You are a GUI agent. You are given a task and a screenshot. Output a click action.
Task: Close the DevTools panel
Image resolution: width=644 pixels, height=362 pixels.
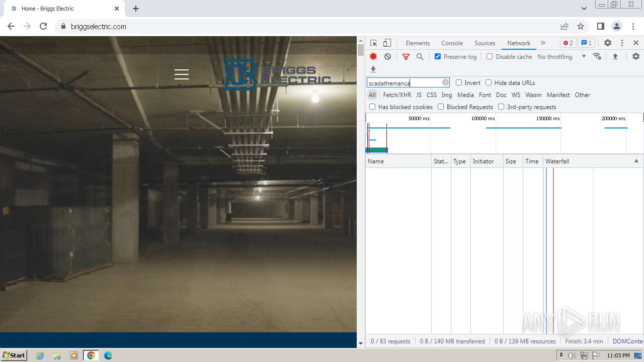tap(636, 43)
